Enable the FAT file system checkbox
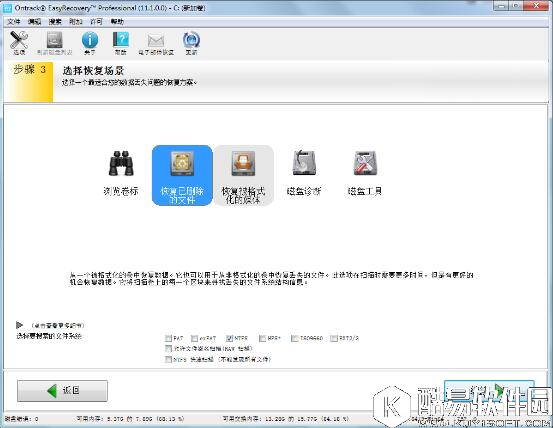 click(x=168, y=338)
